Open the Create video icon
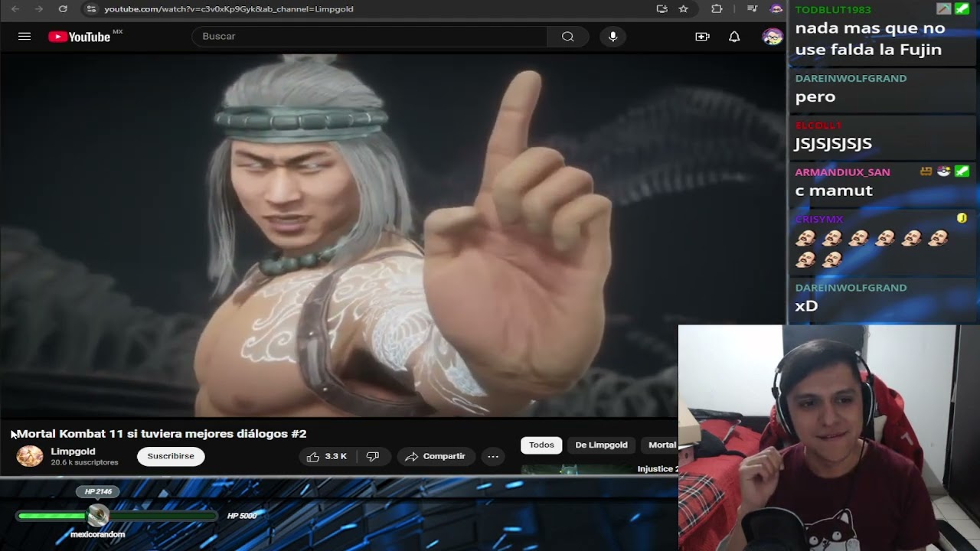Image resolution: width=980 pixels, height=551 pixels. tap(702, 36)
